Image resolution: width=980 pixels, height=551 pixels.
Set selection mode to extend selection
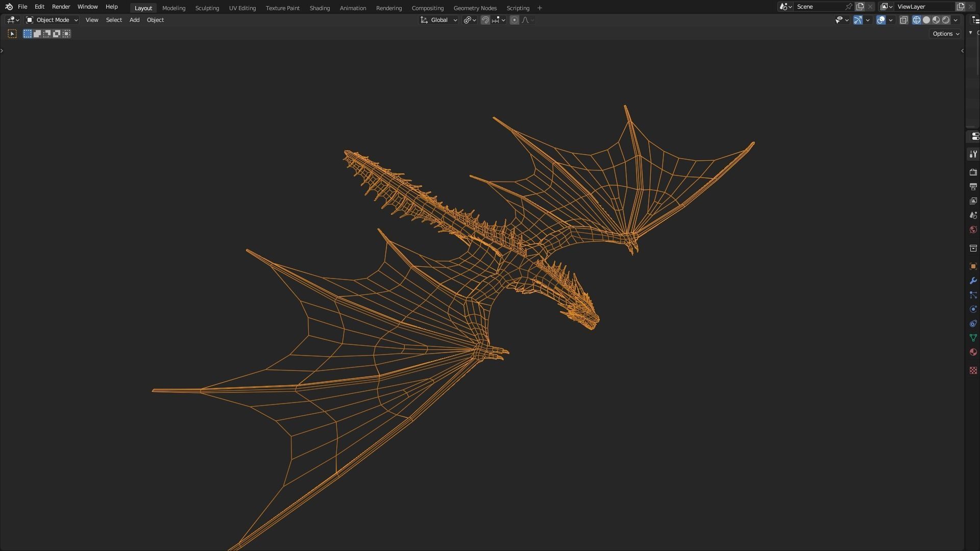[37, 34]
